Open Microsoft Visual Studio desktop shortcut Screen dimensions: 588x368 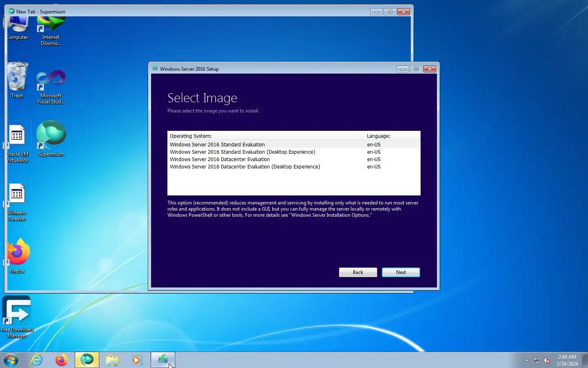click(x=51, y=87)
